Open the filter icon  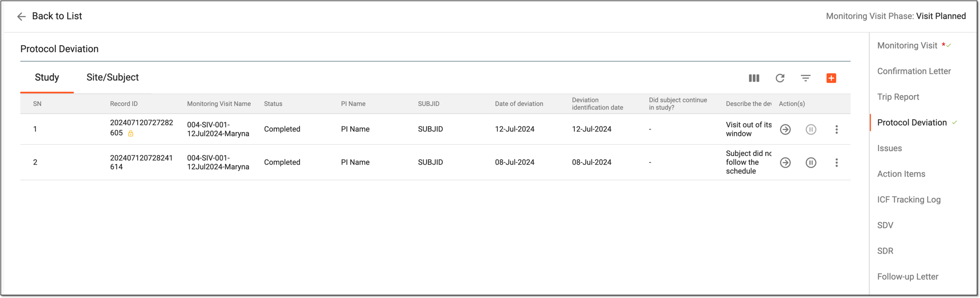point(806,78)
